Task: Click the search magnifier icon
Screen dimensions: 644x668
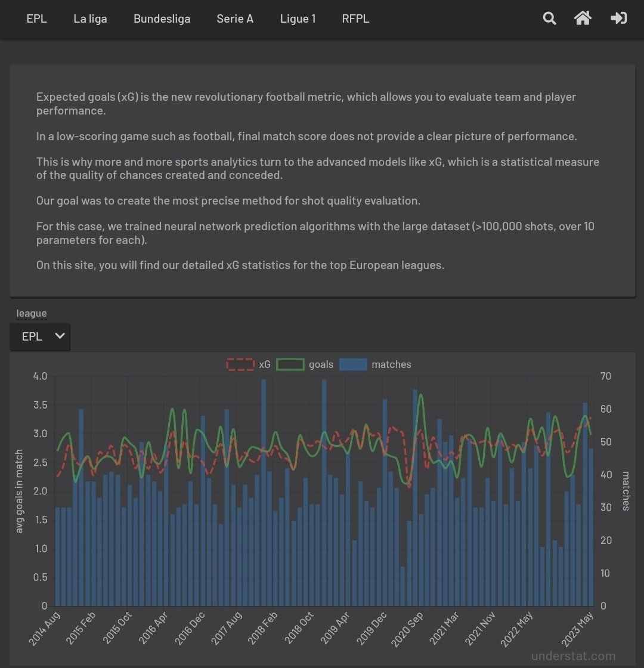Action: (x=549, y=18)
